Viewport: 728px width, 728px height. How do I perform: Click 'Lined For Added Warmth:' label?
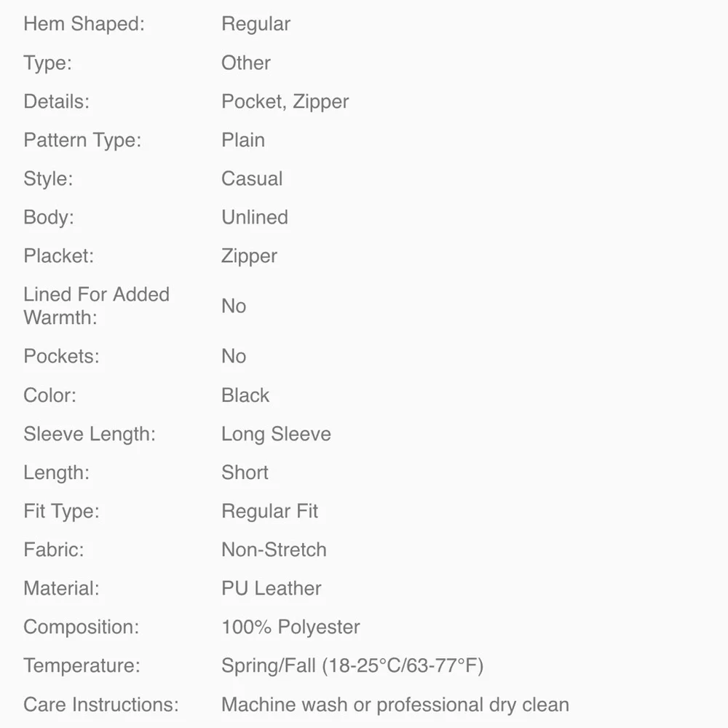coord(96,306)
